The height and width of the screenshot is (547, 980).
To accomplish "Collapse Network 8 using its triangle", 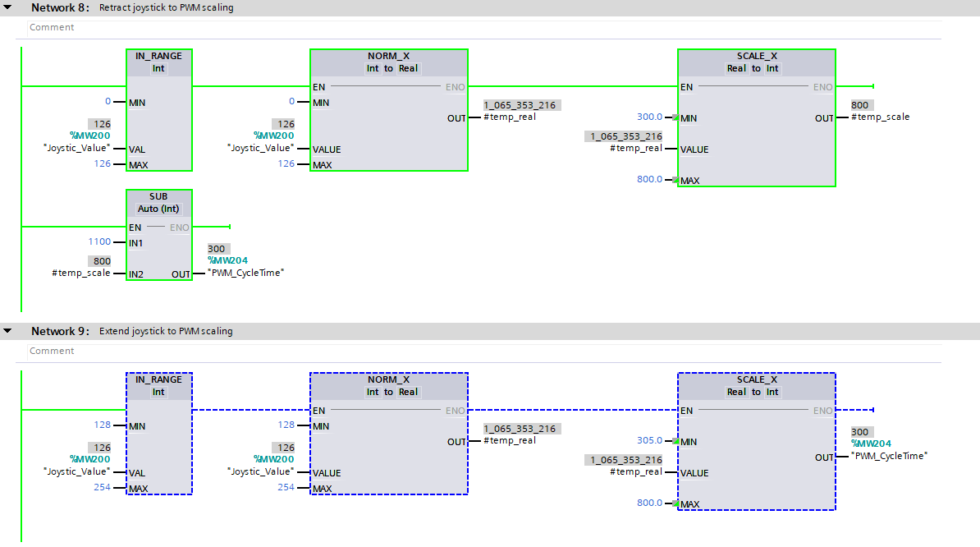I will click(8, 7).
